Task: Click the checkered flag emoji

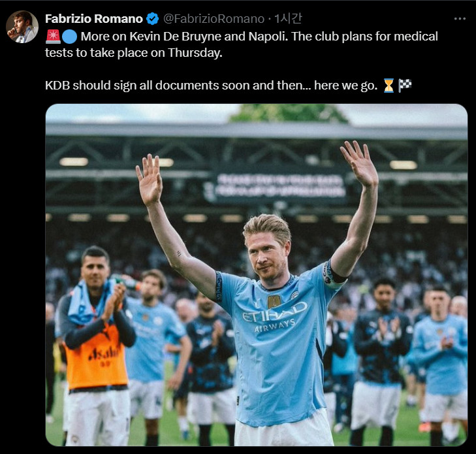Action: click(405, 86)
